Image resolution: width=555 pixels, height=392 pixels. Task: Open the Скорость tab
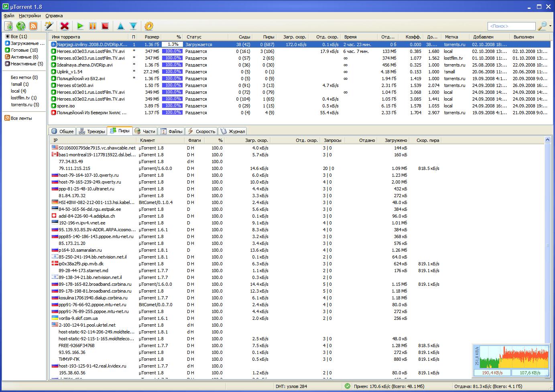tap(201, 131)
